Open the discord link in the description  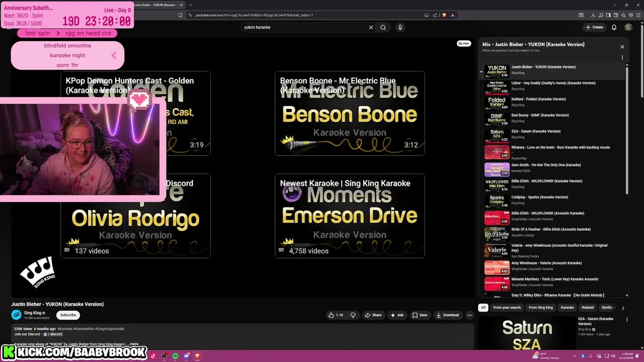(53, 334)
